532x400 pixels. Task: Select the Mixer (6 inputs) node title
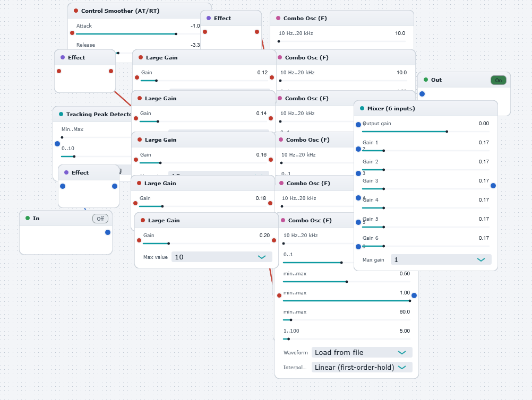(391, 108)
